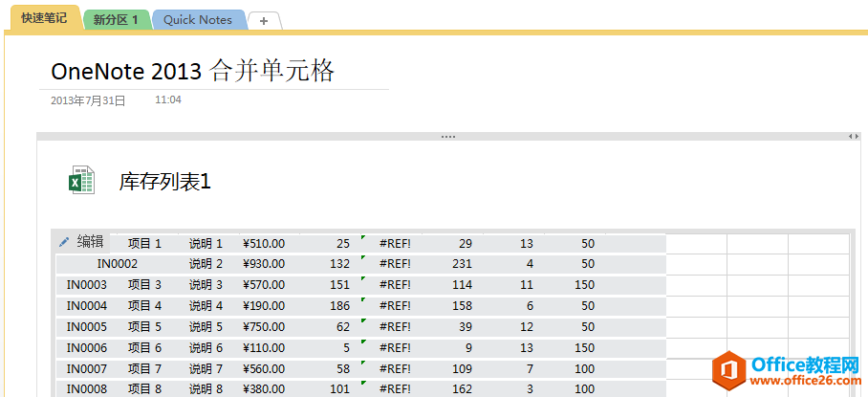Click the page title OneNote 2013 合并单元格
868x397 pixels.
pyautogui.click(x=193, y=72)
